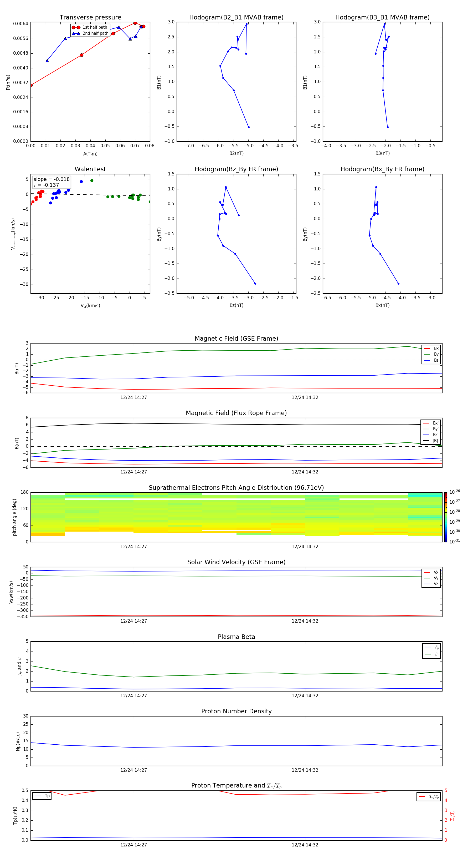Image resolution: width=473 pixels, height=868 pixels.
Task: Click the pitch angle colorbar
Action: coord(446,517)
